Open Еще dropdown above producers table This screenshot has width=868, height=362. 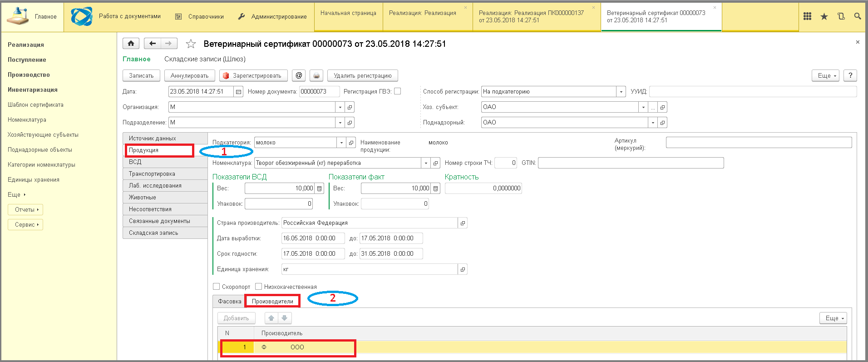tap(833, 318)
